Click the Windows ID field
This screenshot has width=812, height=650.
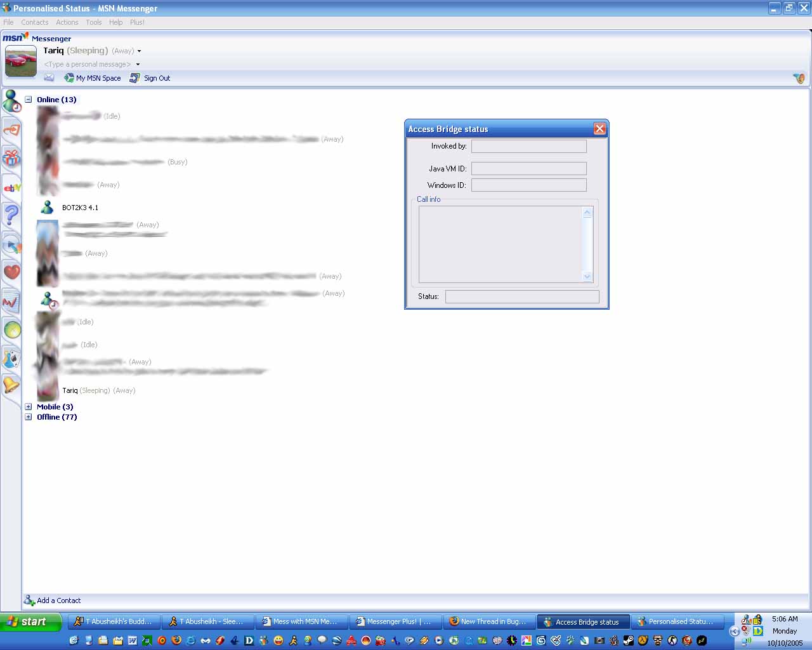(529, 185)
